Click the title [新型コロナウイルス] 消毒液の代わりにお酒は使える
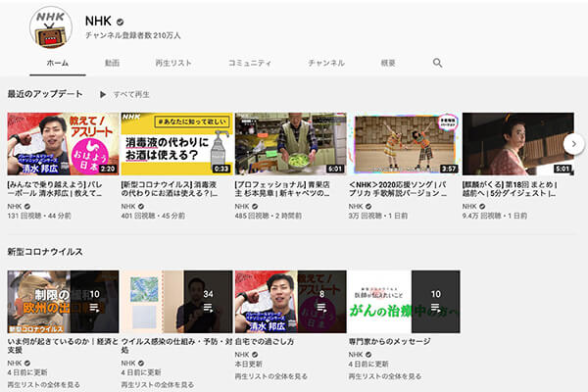 170,189
